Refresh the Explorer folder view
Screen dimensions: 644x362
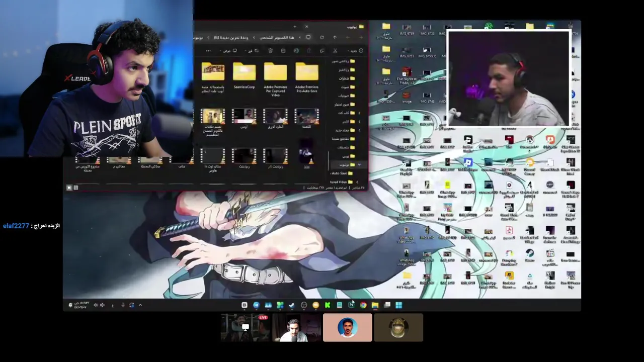[x=322, y=37]
